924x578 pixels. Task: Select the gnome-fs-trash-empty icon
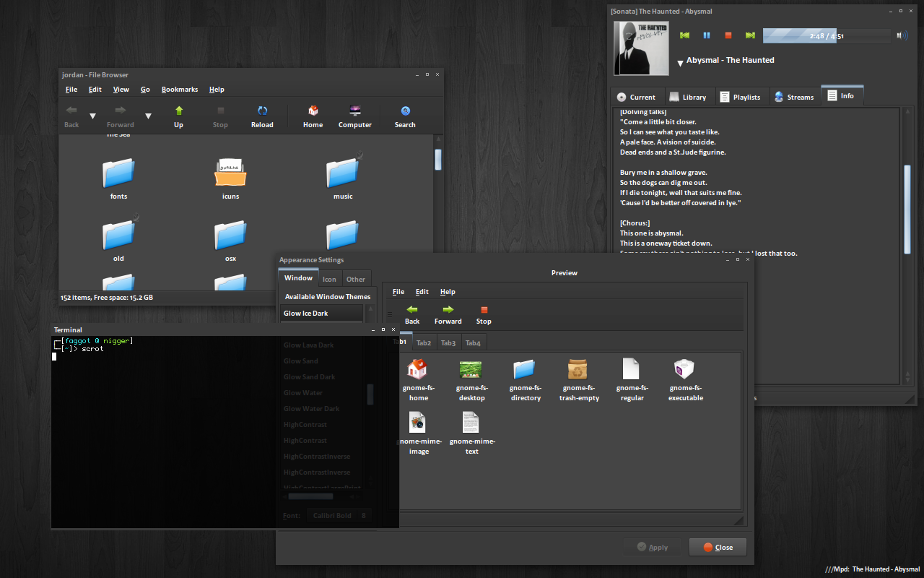579,381
